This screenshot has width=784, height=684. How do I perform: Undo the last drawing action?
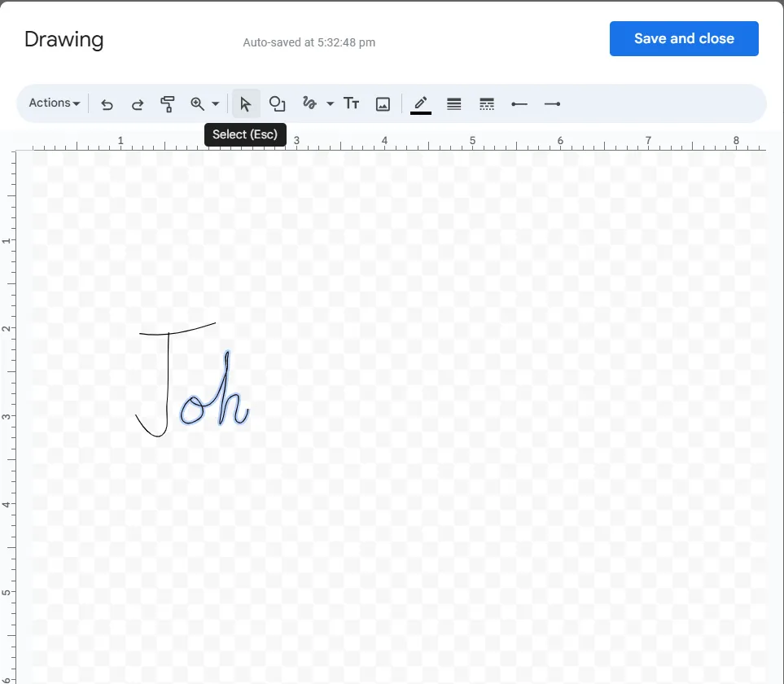click(107, 104)
